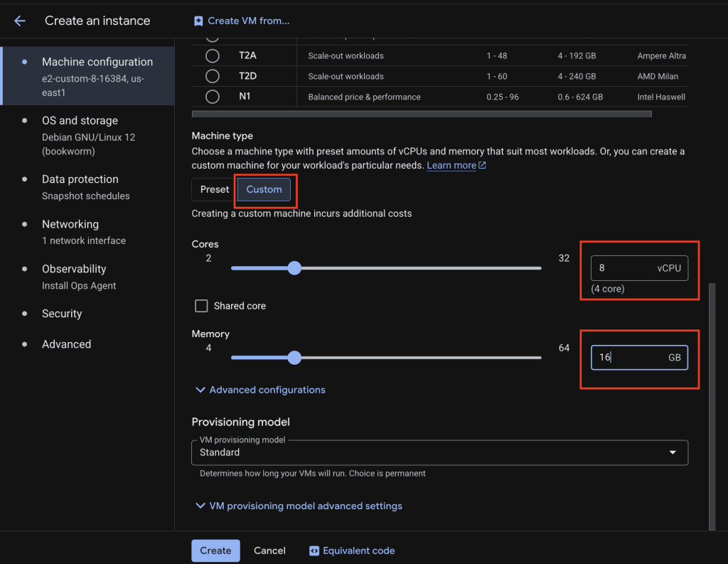
Task: Click the horizontal scrollbar under series table
Action: point(422,114)
